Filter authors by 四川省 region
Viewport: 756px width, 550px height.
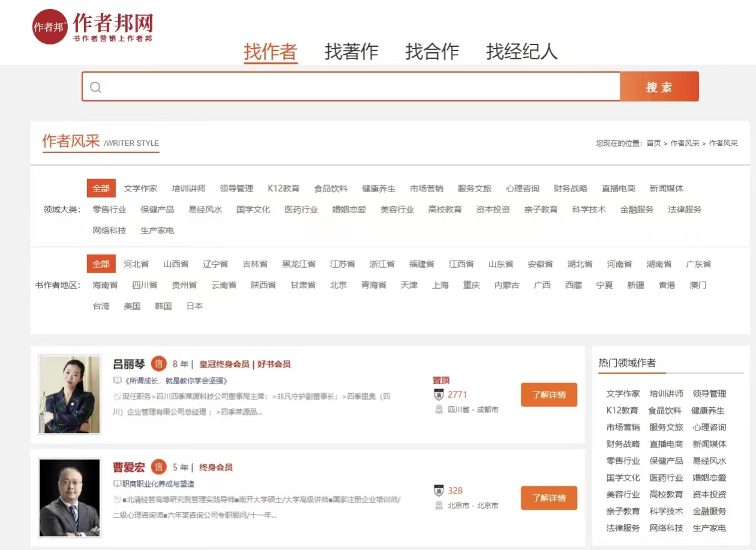click(145, 285)
